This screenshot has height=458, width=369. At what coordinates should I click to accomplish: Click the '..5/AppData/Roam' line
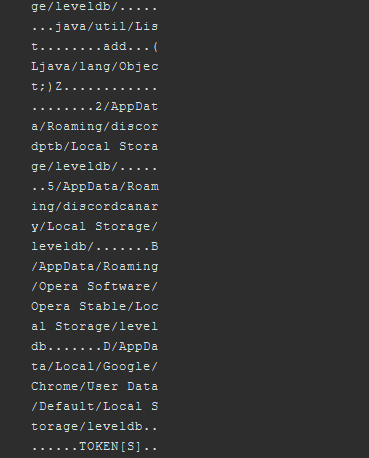[95, 187]
